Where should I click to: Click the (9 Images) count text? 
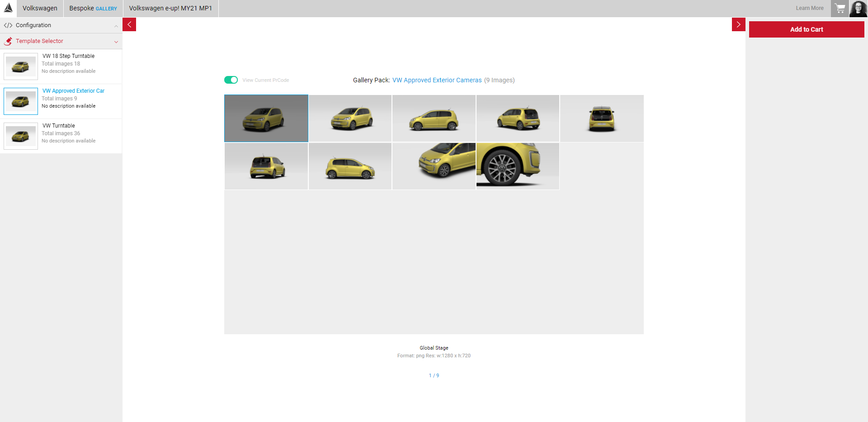(500, 80)
